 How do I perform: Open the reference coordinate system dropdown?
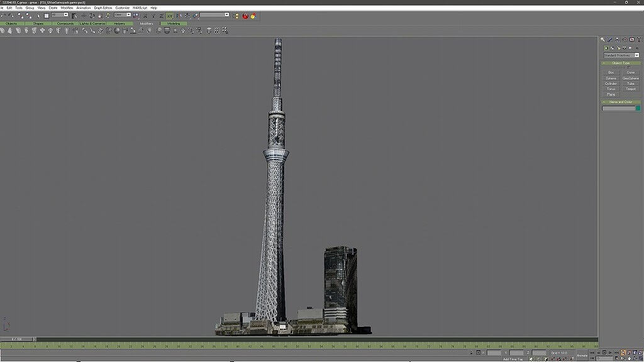click(x=123, y=15)
